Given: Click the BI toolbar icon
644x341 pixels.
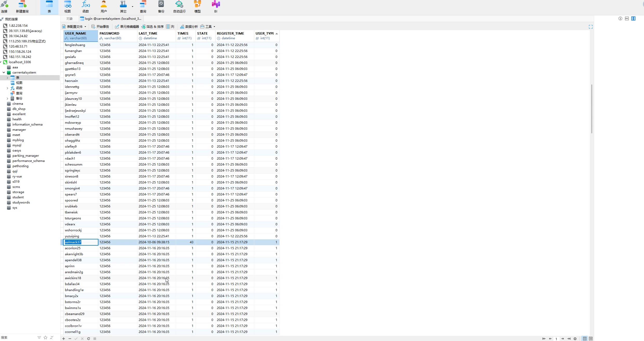Looking at the screenshot, I should (x=216, y=7).
